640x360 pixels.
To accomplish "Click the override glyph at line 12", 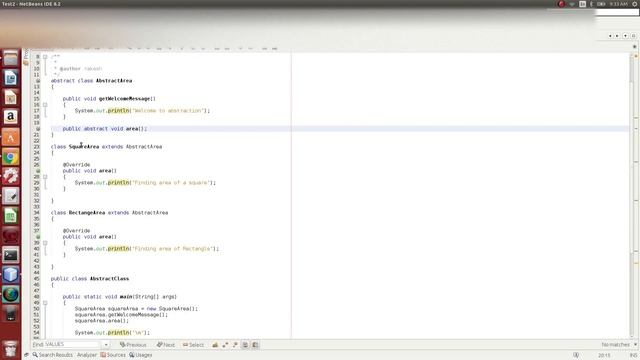I will [x=38, y=81].
